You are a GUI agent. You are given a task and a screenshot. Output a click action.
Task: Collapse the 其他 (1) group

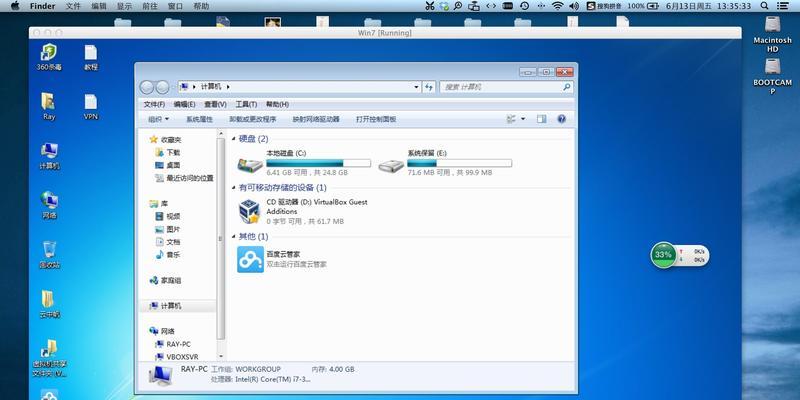[234, 237]
